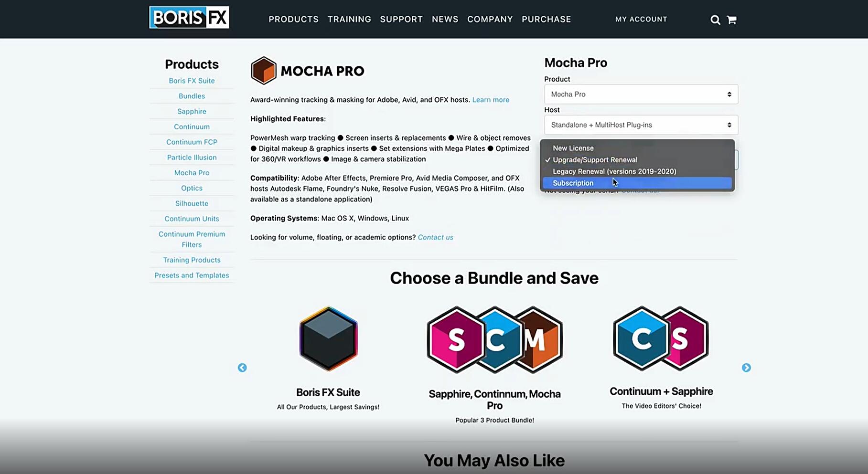Viewport: 868px width, 474px height.
Task: Click the Learn more link
Action: click(491, 100)
